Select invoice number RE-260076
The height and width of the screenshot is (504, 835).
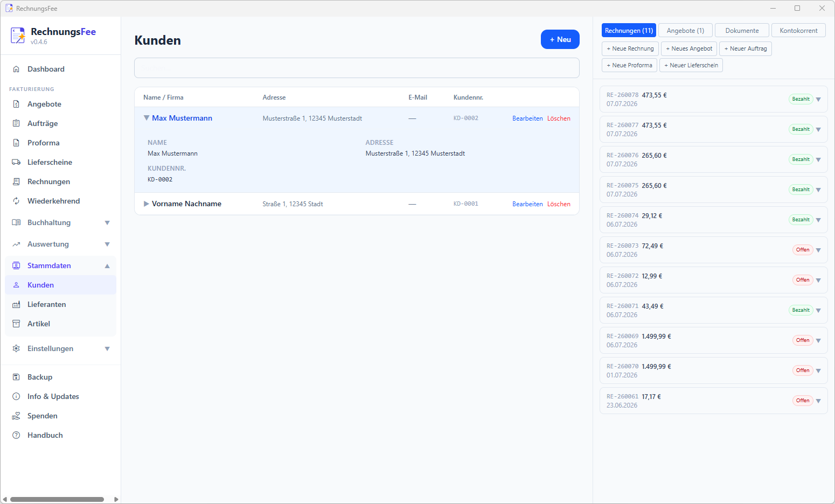coord(622,156)
